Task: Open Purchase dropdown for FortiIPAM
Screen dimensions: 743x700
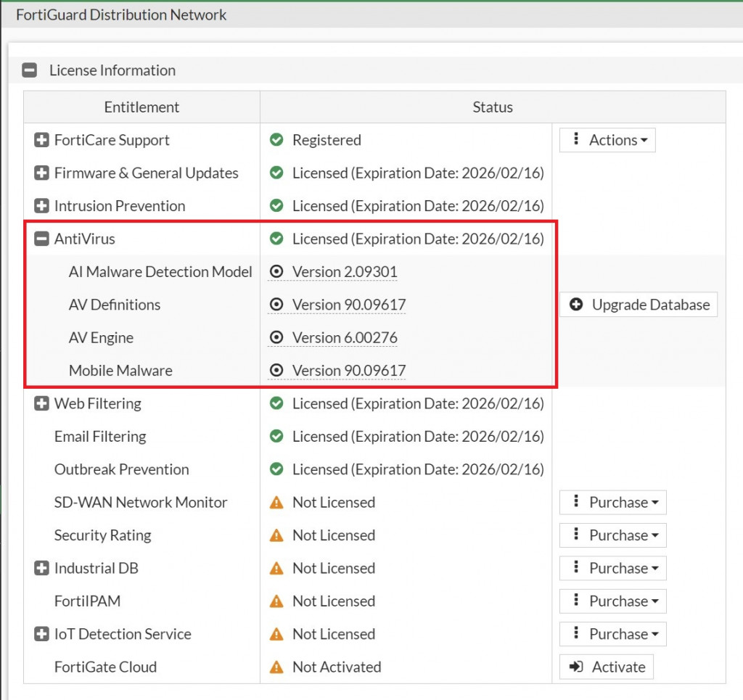Action: [x=612, y=601]
